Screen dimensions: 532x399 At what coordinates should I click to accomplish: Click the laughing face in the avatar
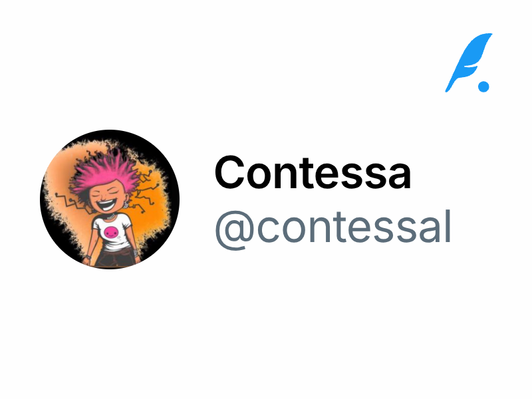point(107,198)
